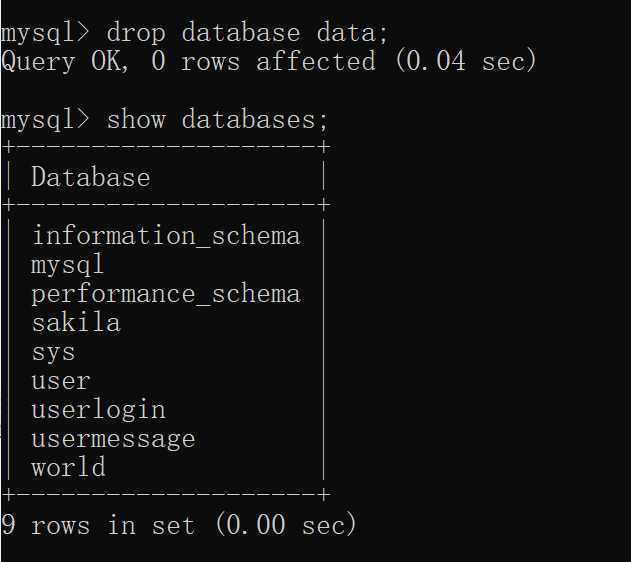
Task: Click the Database column header
Action: (91, 177)
